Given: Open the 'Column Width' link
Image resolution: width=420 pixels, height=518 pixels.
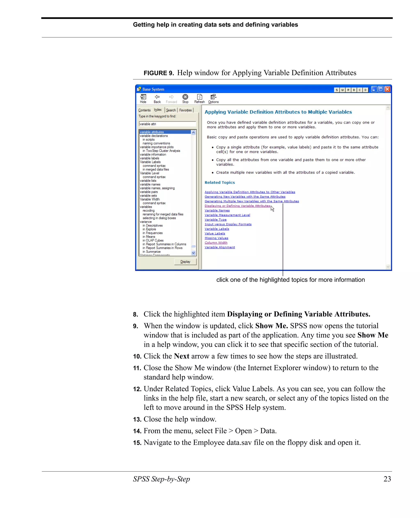Looking at the screenshot, I should point(216,243).
